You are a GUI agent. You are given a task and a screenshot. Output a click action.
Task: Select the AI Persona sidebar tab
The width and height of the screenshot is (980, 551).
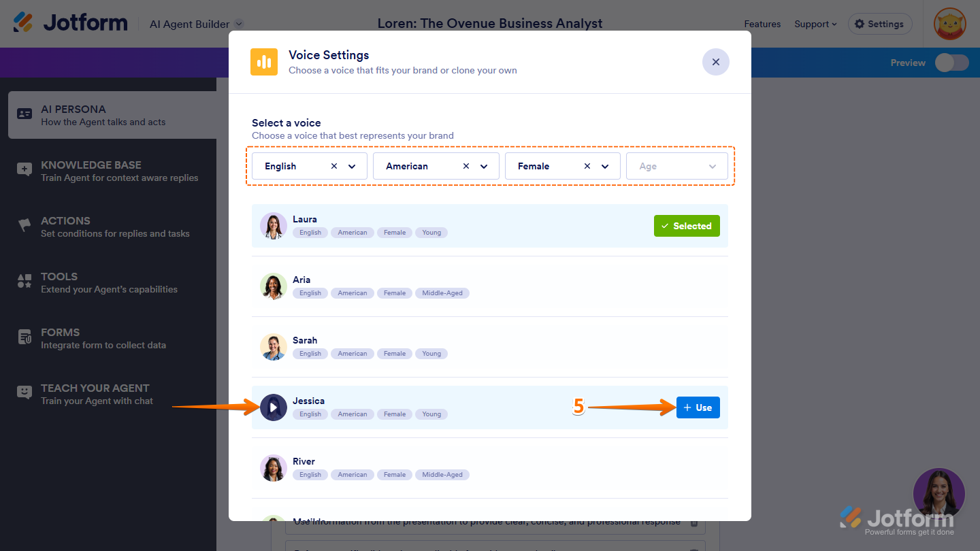point(112,115)
